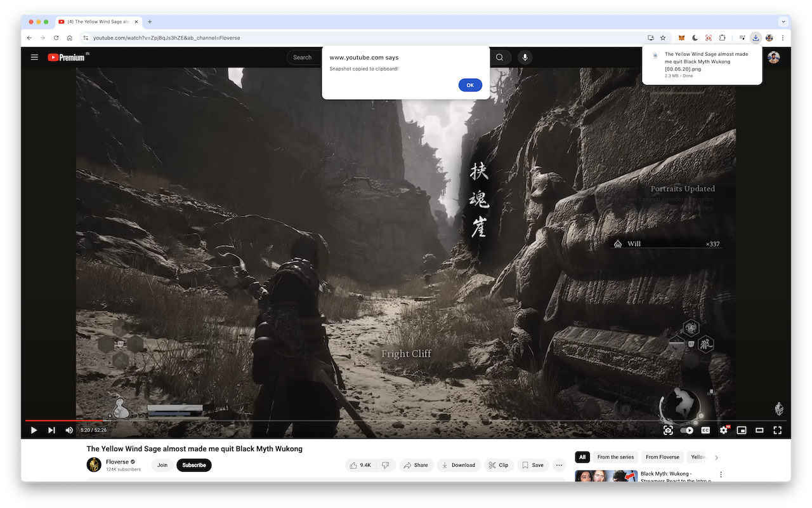Mute the video volume

(x=69, y=430)
